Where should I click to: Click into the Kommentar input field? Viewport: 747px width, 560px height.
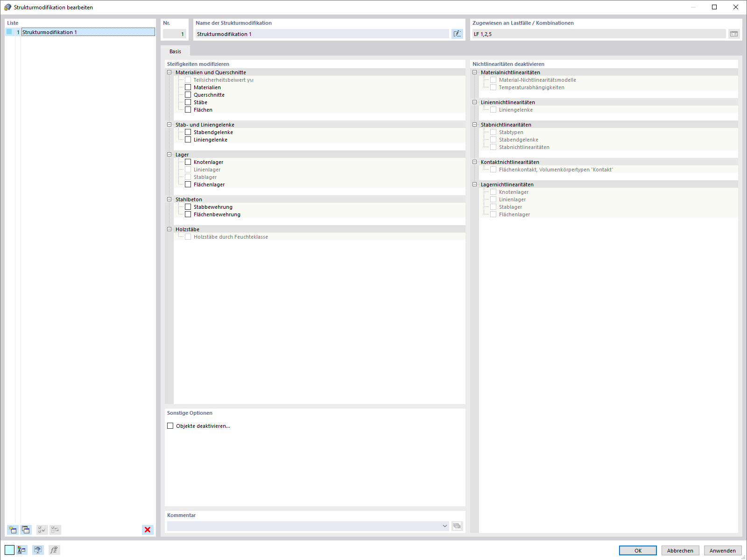tap(303, 526)
